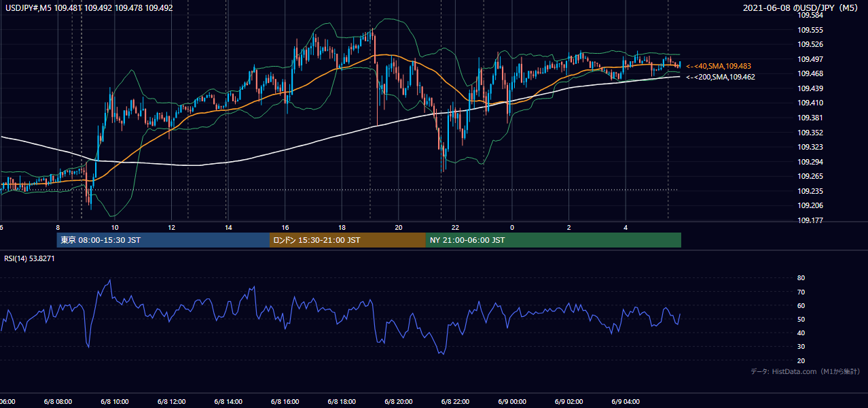
Task: Click RSI axis level 50
Action: click(801, 319)
